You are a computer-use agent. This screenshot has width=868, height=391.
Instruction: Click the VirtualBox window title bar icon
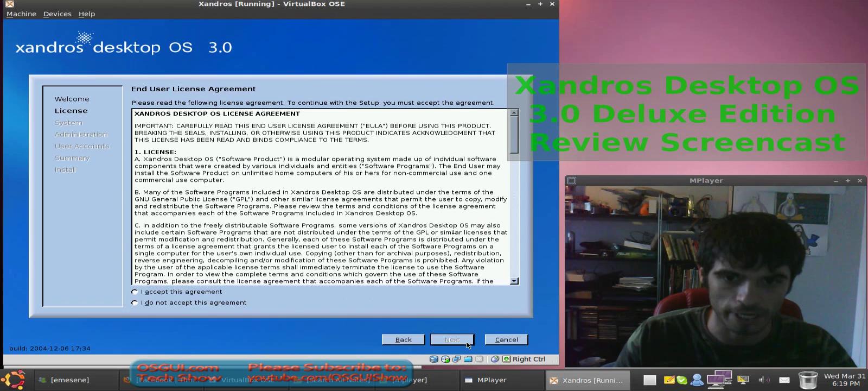9,4
